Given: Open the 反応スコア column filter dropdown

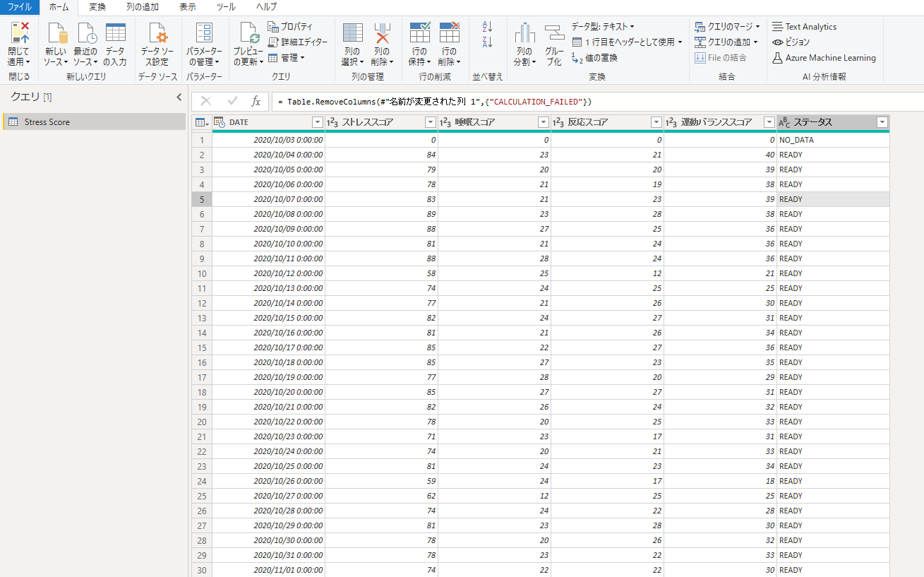Looking at the screenshot, I should (656, 122).
